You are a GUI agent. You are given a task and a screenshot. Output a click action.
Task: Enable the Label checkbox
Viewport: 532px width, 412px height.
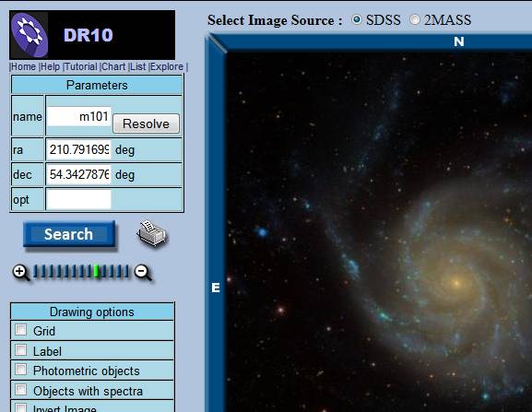[x=20, y=350]
